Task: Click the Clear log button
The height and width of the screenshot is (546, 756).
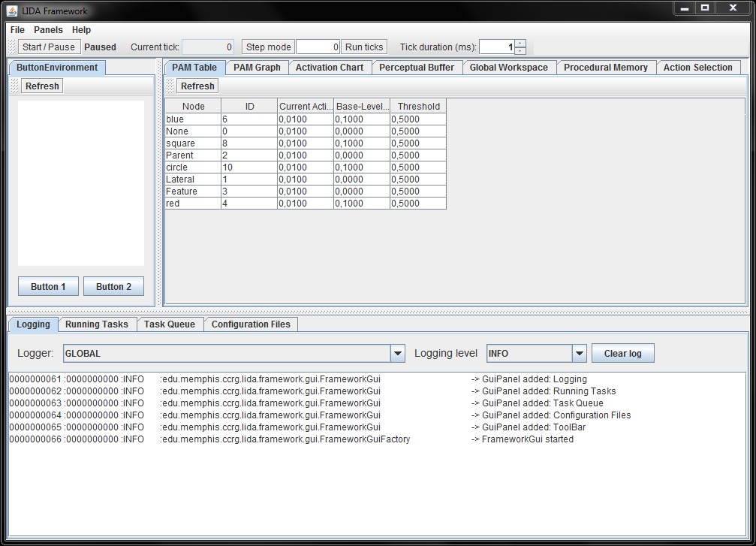Action: (x=622, y=354)
